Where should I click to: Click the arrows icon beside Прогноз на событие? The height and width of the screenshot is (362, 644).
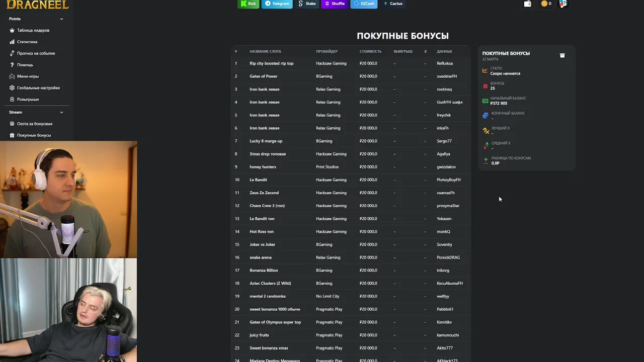[x=12, y=53]
